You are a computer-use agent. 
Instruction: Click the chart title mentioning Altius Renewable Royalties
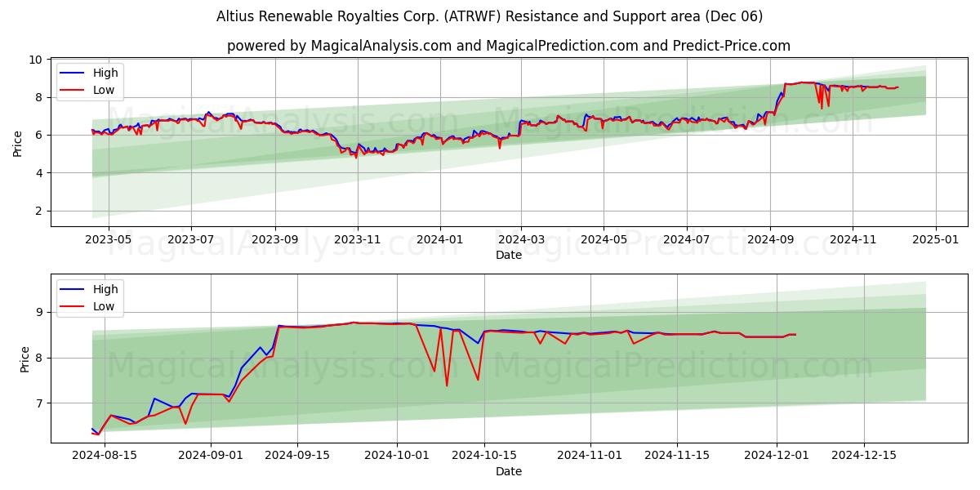[x=490, y=16]
